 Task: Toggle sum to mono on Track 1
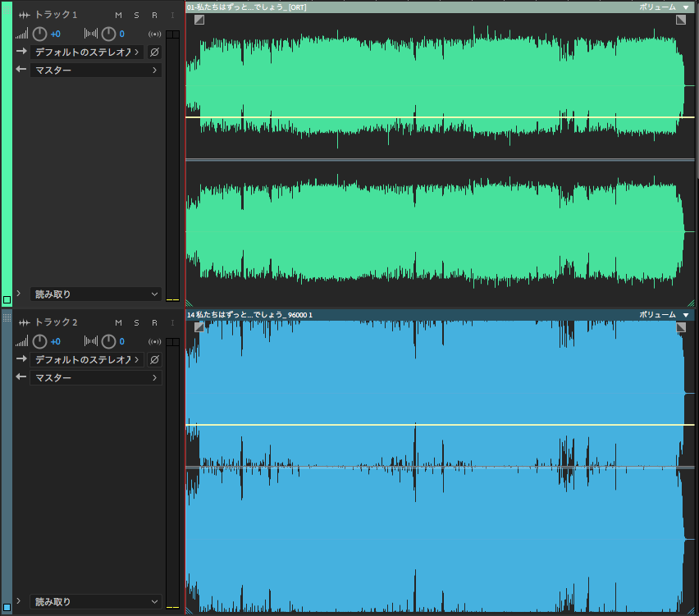[155, 34]
